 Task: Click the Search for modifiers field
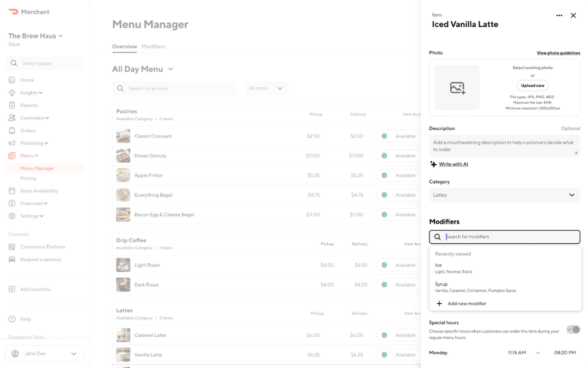tap(504, 237)
